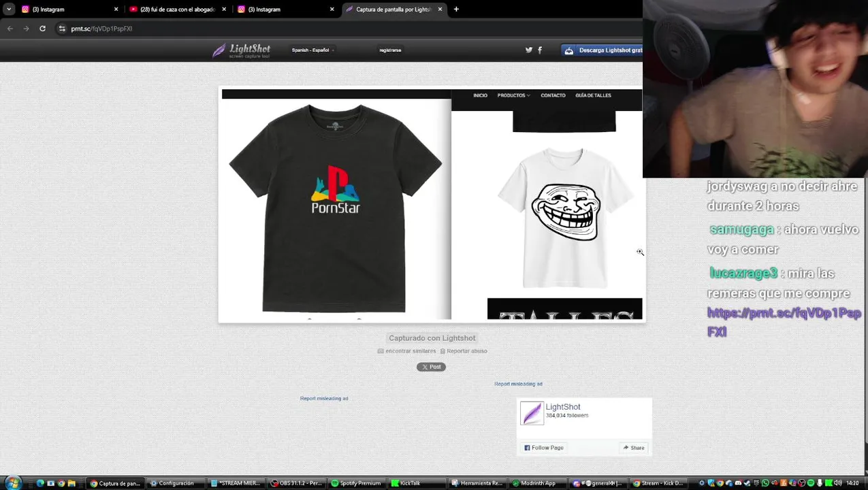
Task: Click Facebook Follow Page button
Action: (544, 448)
